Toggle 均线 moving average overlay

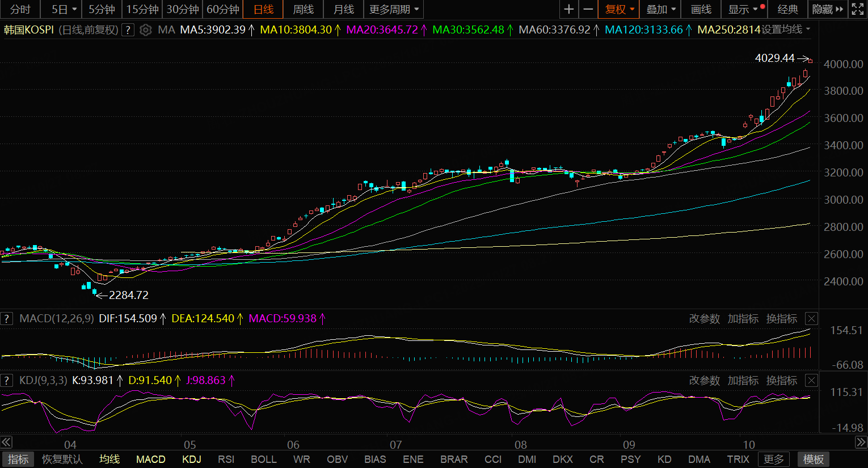[109, 459]
